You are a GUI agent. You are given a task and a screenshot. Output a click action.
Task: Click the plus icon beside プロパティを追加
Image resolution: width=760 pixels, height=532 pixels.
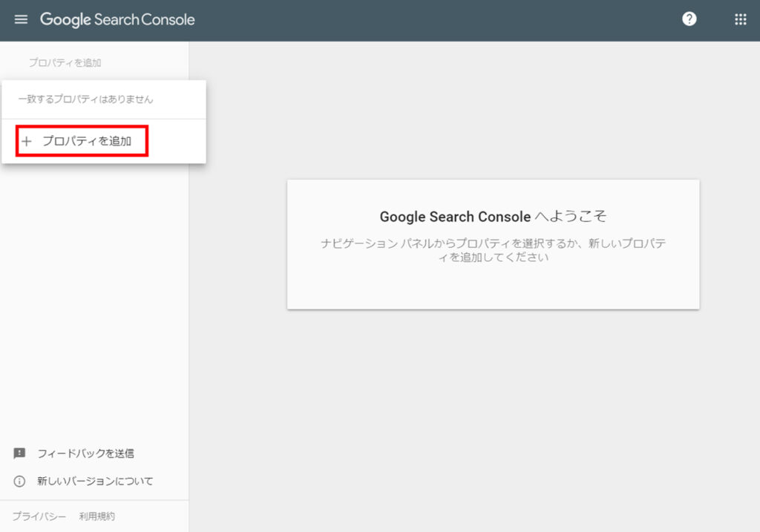27,141
